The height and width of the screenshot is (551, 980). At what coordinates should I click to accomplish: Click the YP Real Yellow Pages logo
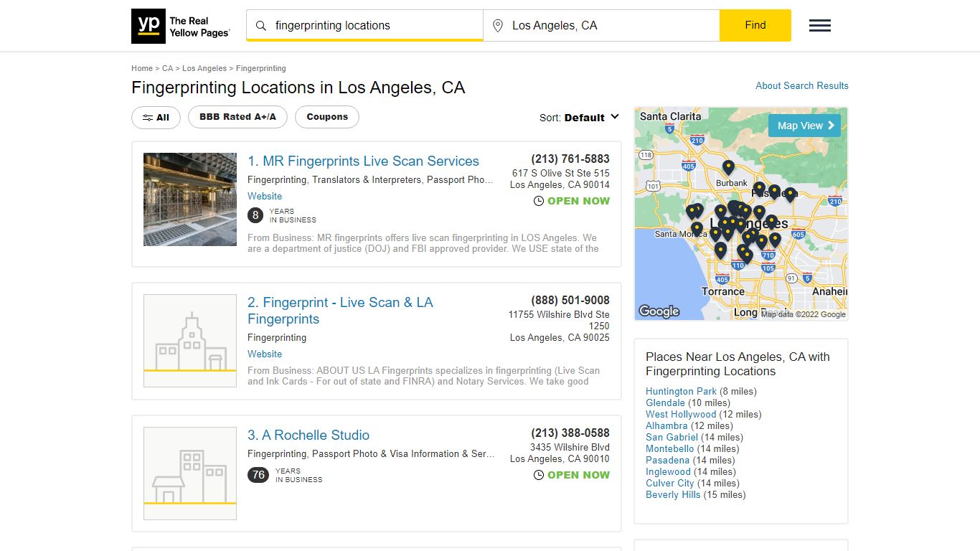coord(181,26)
